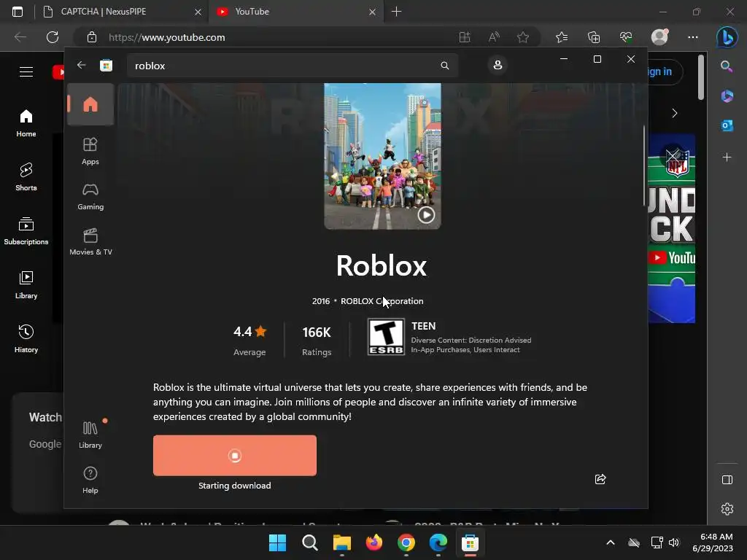The image size is (747, 560).
Task: Open Edge sidebar search icon
Action: [727, 66]
